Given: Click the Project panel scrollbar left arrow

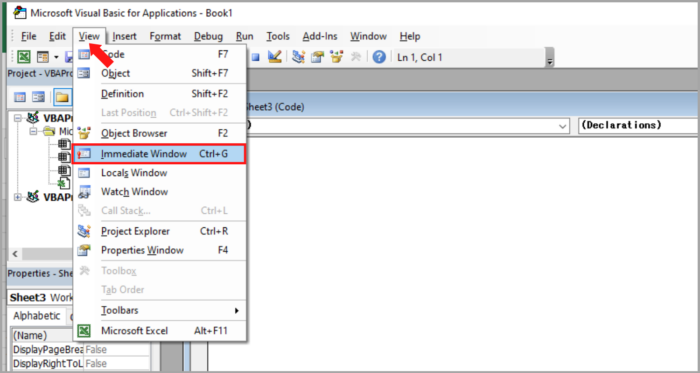Looking at the screenshot, I should pyautogui.click(x=14, y=254).
